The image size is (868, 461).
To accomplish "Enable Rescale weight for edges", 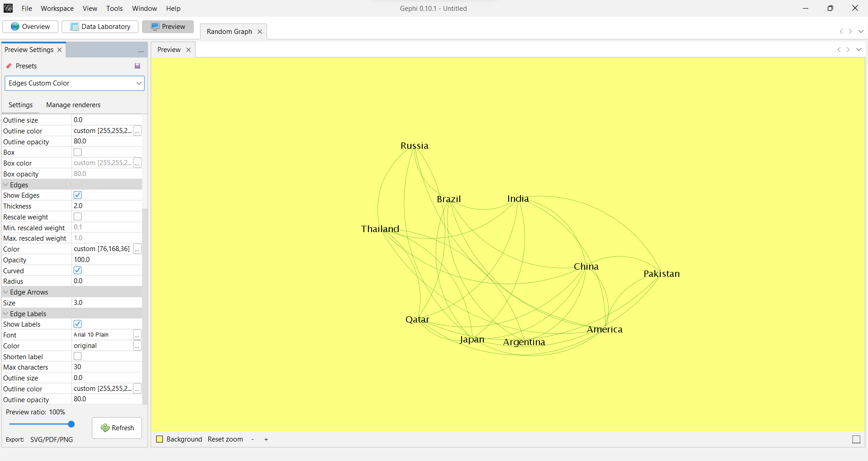I will coord(77,216).
